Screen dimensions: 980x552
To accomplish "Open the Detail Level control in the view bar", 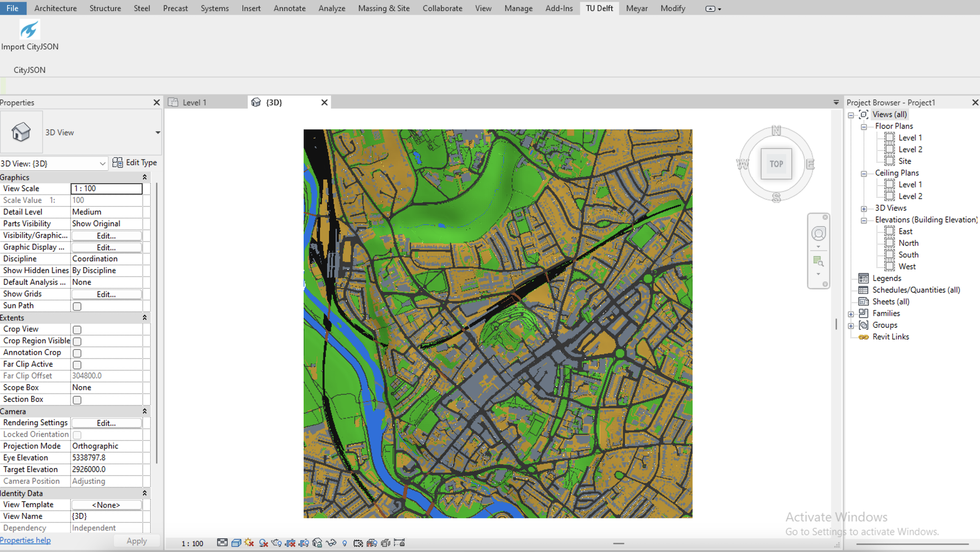I will pos(222,543).
